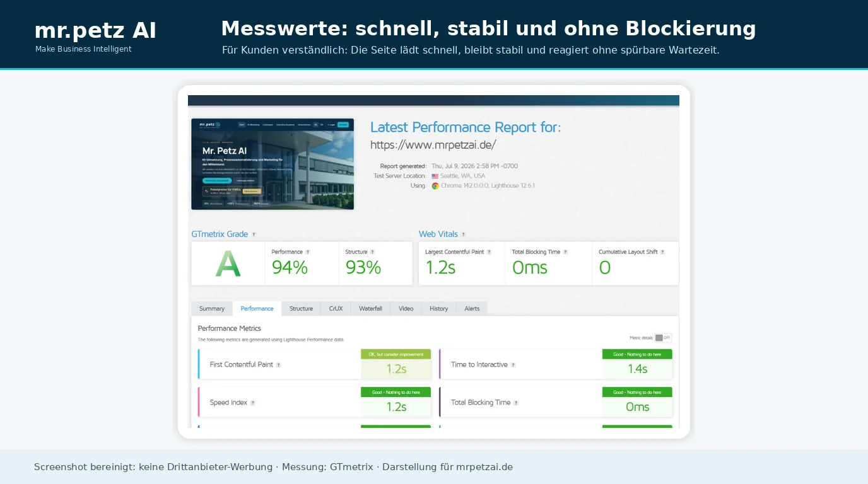The width and height of the screenshot is (868, 484).
Task: Click Chrome 142.0.0.0, Lighthouse 12.6.1 text
Action: 488,186
